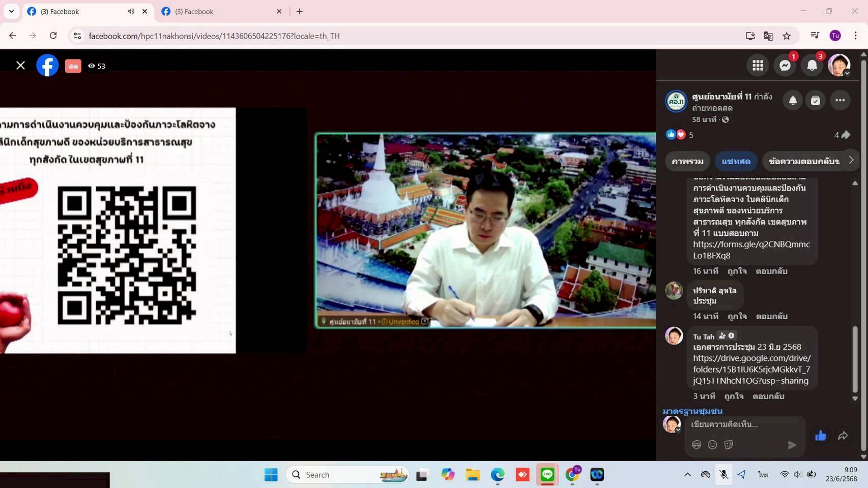Image resolution: width=868 pixels, height=488 pixels.
Task: Open the Facebook menu grid icon
Action: pos(758,66)
